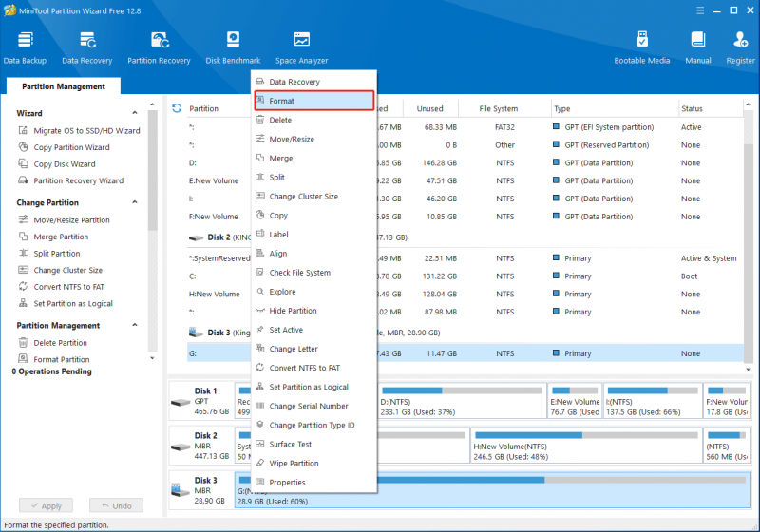Viewport: 760px width, 532px height.
Task: Choose Change Letter in the context menu
Action: click(x=314, y=349)
